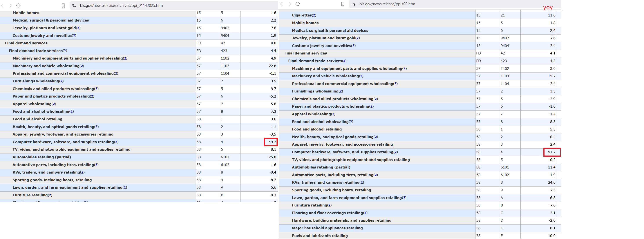
Task: Click the back arrow in left browser window
Action: click(x=2, y=5)
